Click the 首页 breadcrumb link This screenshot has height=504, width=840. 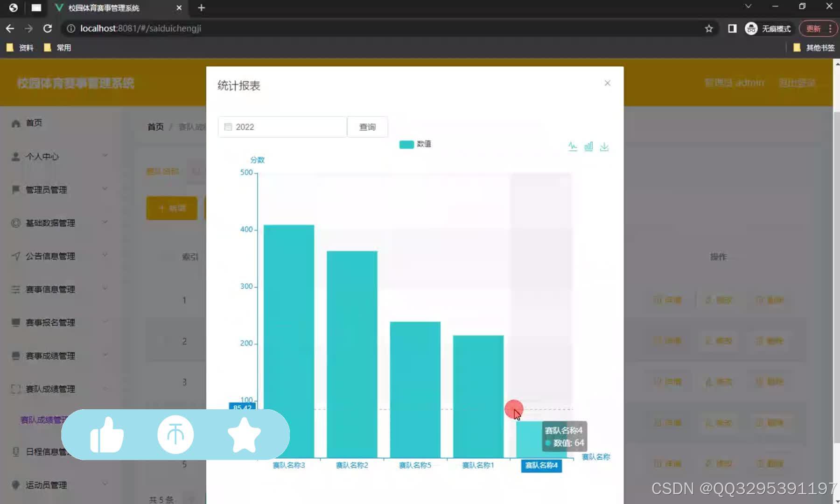[x=155, y=127]
